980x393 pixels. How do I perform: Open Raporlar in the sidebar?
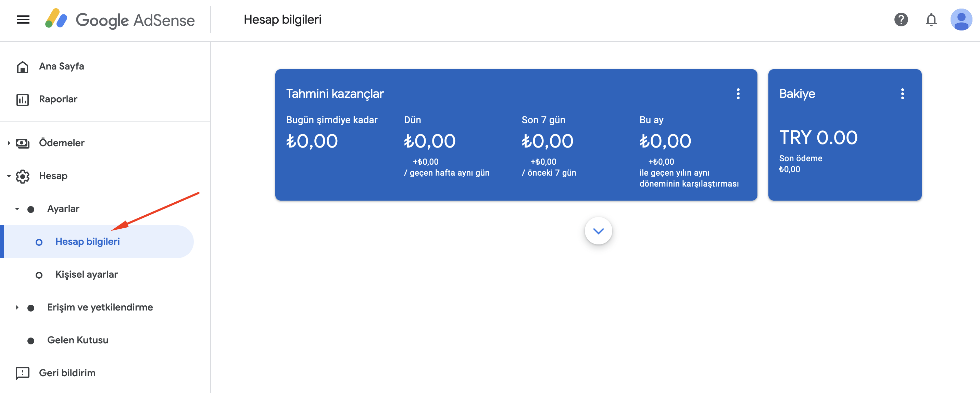coord(58,99)
